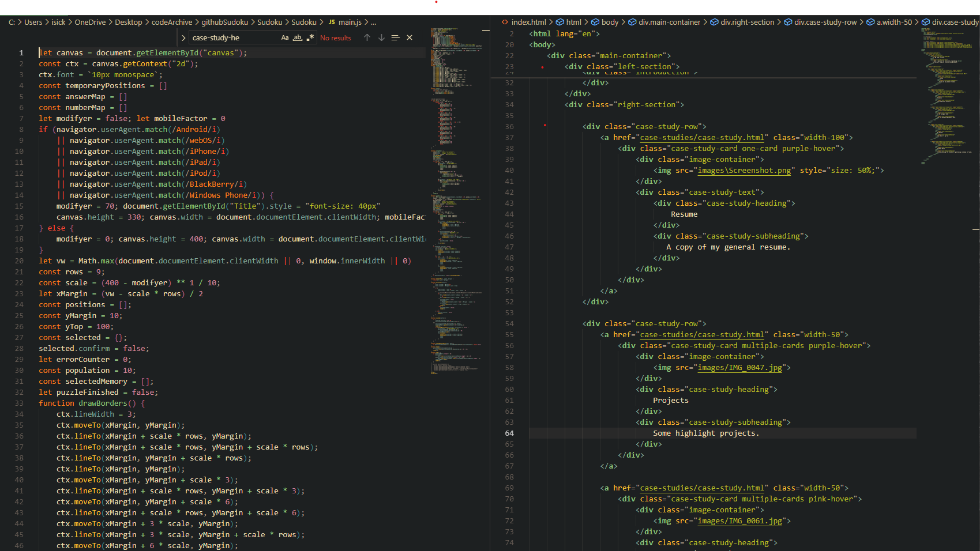Select line number 33 in main.js gutter
The height and width of the screenshot is (551, 980).
point(19,403)
